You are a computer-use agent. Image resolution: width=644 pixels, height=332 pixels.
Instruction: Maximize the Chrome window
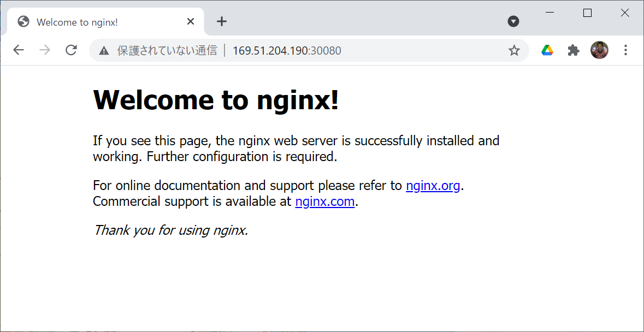[587, 13]
